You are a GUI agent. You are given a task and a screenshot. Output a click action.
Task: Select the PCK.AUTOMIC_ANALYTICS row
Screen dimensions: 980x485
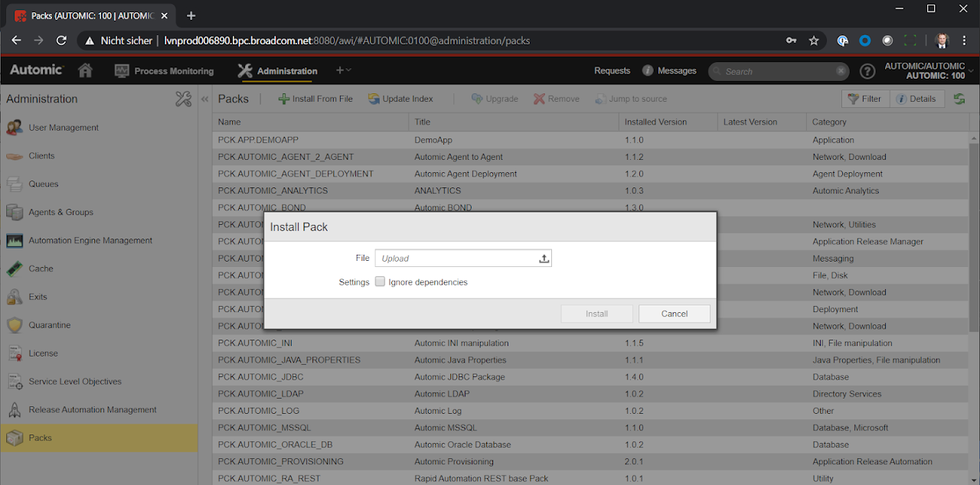pos(591,190)
